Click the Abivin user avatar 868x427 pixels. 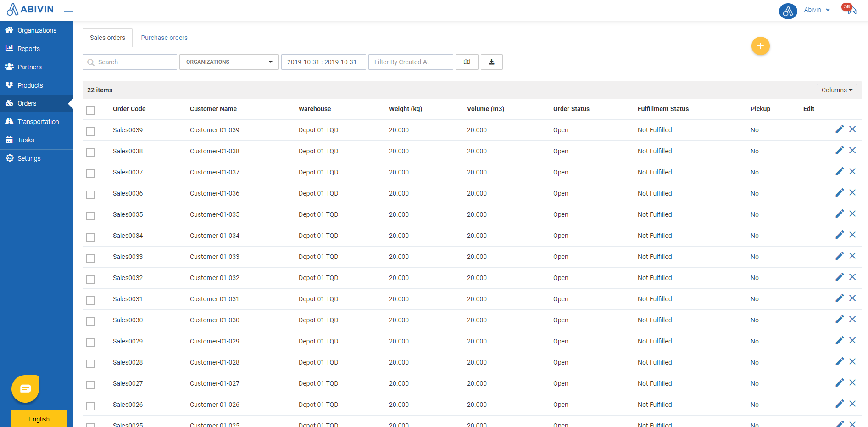tap(788, 11)
